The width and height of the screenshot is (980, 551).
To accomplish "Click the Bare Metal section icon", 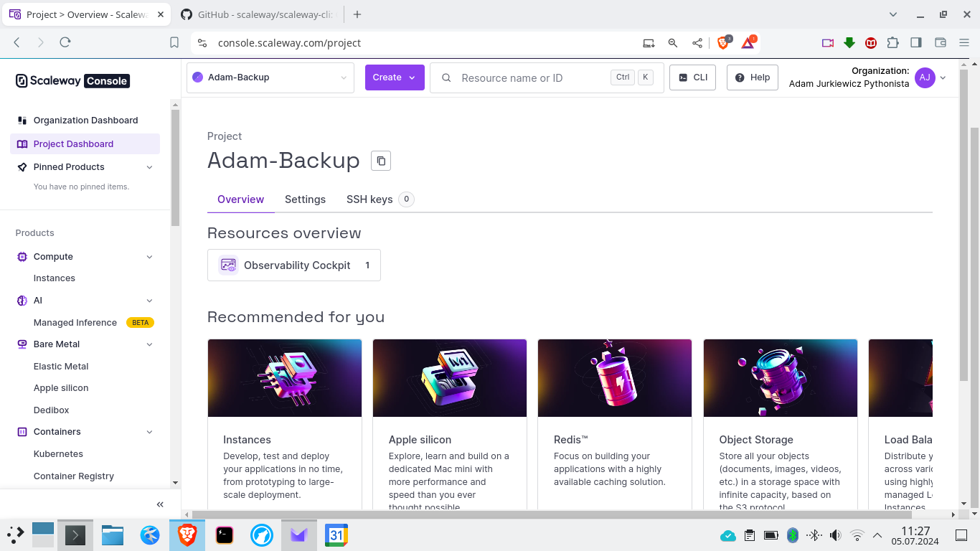I will pyautogui.click(x=22, y=344).
